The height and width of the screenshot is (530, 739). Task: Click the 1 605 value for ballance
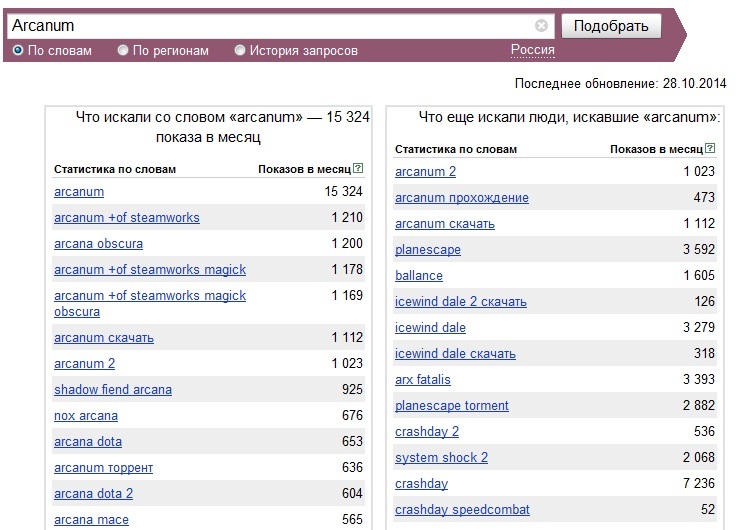[699, 275]
